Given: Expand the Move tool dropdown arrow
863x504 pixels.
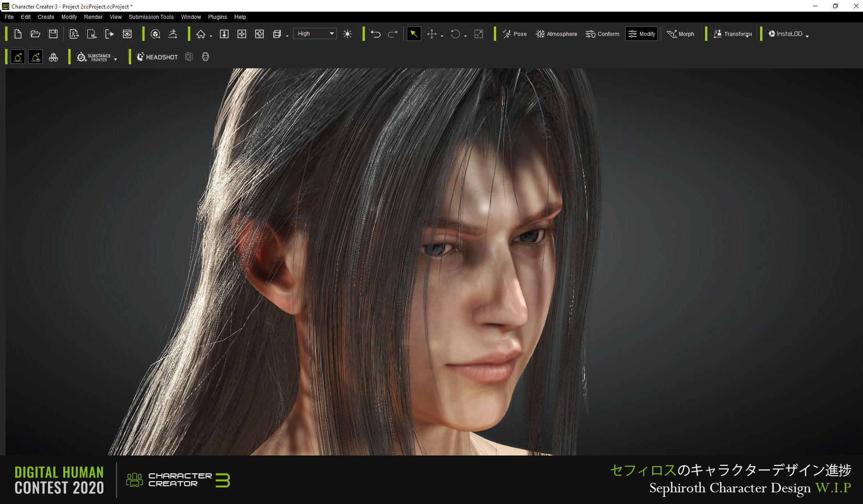Looking at the screenshot, I should [x=442, y=36].
